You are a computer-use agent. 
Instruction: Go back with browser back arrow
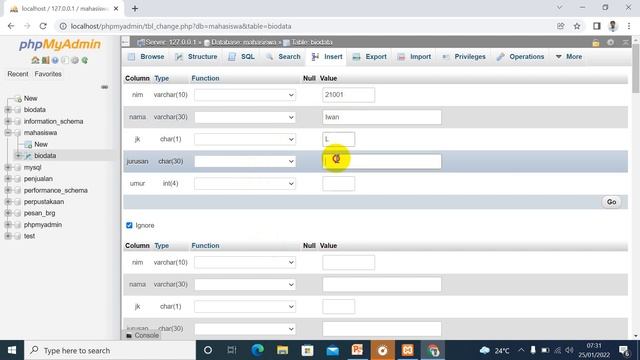[x=11, y=26]
